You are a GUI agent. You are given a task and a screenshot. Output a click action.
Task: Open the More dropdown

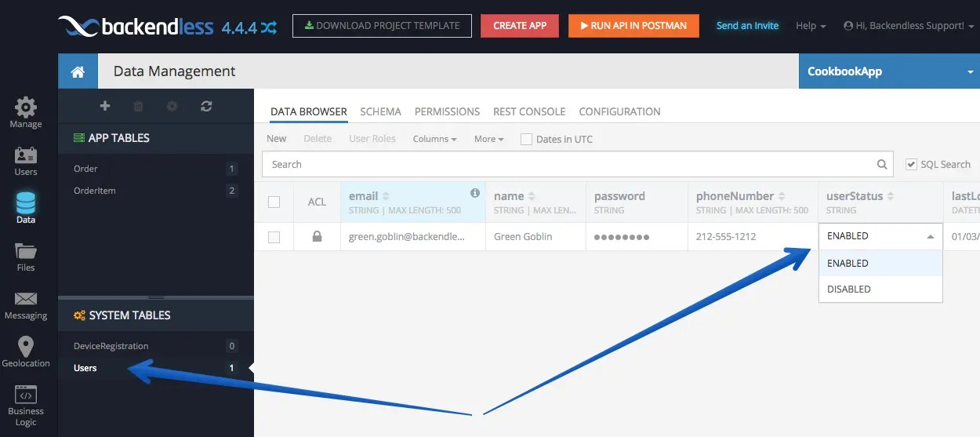tap(489, 139)
